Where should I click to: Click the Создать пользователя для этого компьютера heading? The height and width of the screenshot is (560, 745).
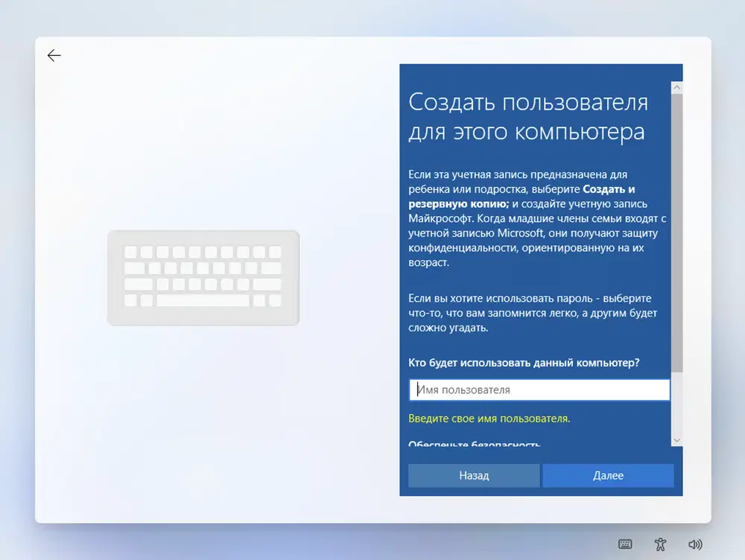pyautogui.click(x=528, y=116)
